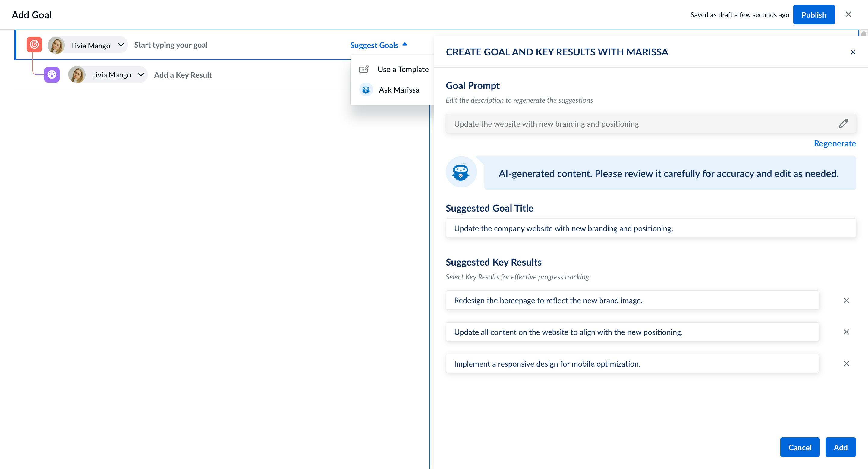Click the red goal target icon

point(34,45)
